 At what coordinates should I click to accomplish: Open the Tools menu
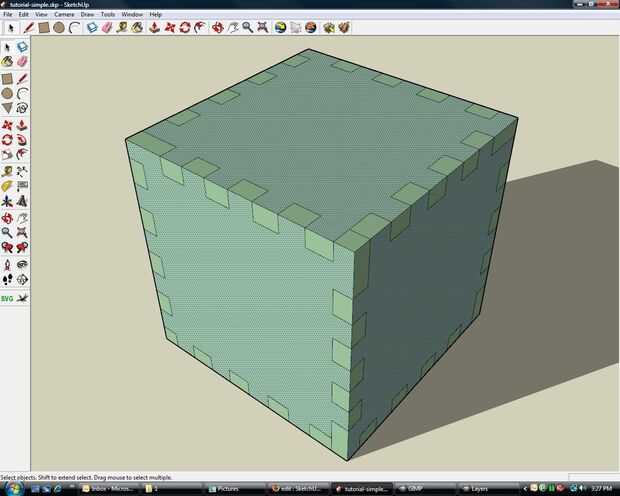pyautogui.click(x=108, y=15)
